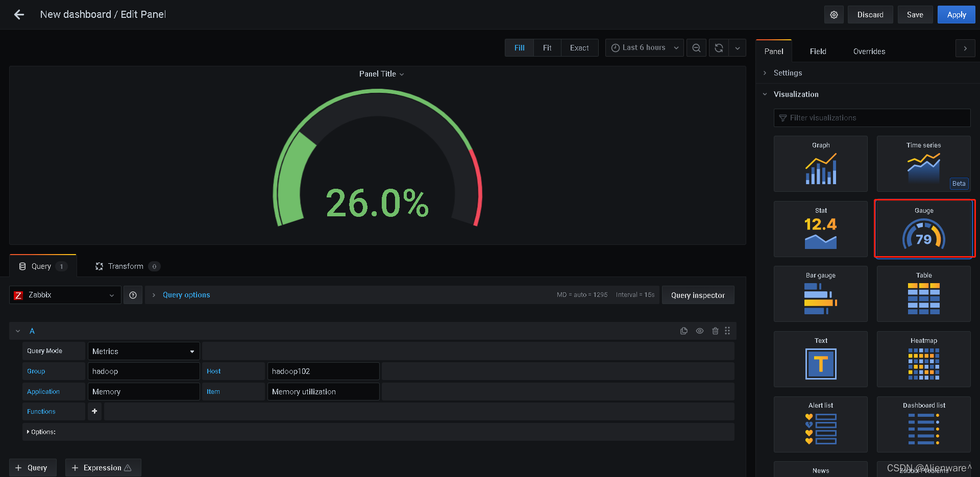Zoom out time range magnifier icon
The image size is (980, 477).
696,48
